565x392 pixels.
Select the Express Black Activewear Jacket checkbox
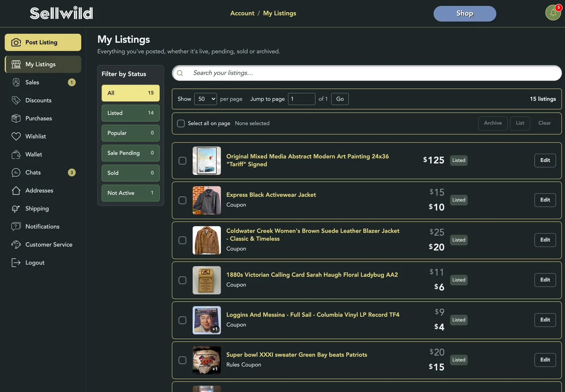coord(182,200)
